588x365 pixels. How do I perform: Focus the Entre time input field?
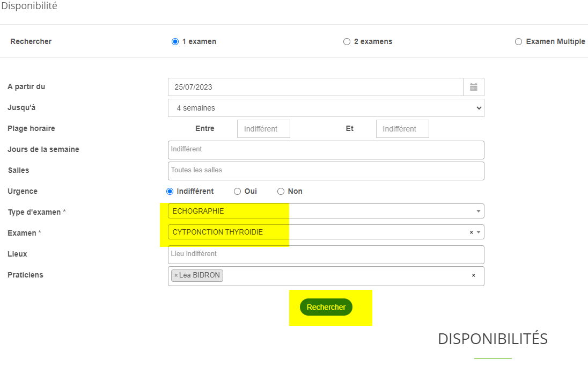(263, 129)
